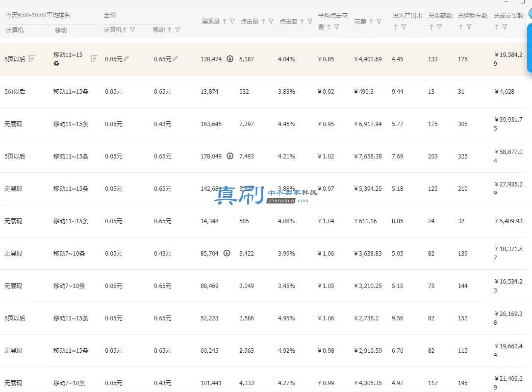Sort the 花费 column with its arrow

(x=371, y=22)
